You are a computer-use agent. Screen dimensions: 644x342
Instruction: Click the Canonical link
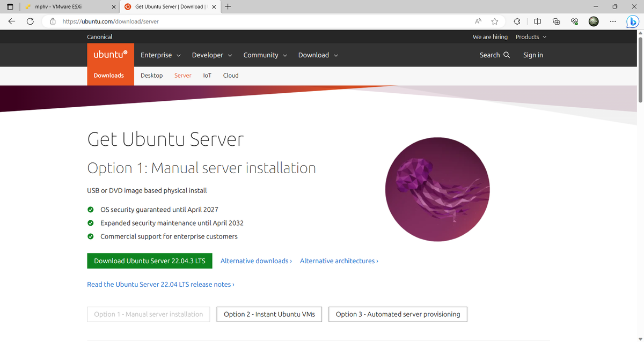coord(100,37)
